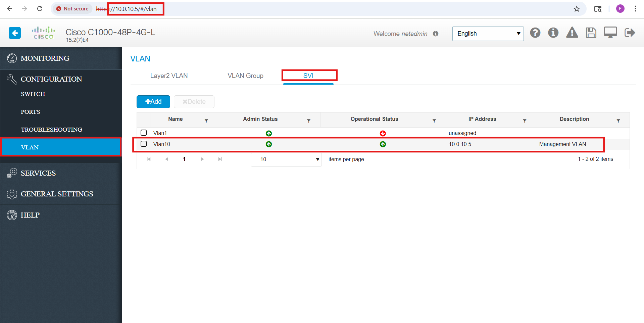Screen dimensions: 644x323
Task: Switch to the Layer2 VLAN tab
Action: [x=169, y=76]
